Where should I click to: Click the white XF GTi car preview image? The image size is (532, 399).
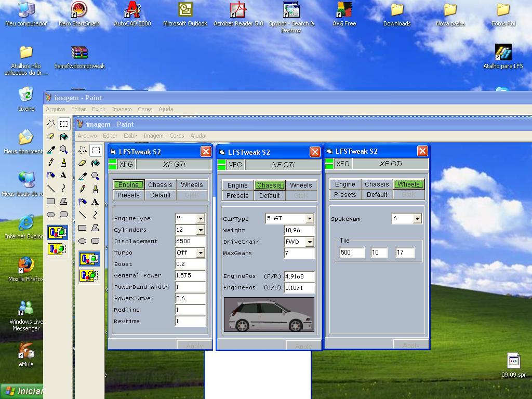tap(269, 315)
